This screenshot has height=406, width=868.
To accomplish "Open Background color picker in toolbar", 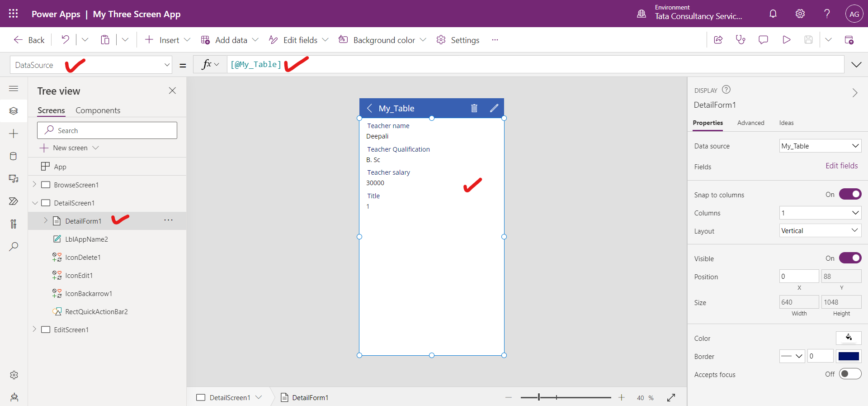I will click(382, 40).
